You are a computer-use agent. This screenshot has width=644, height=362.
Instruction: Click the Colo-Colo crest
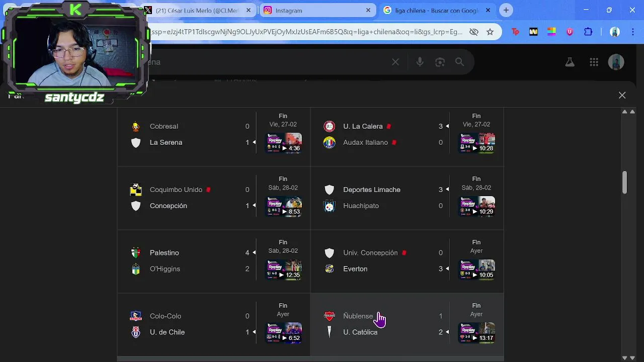tap(136, 316)
